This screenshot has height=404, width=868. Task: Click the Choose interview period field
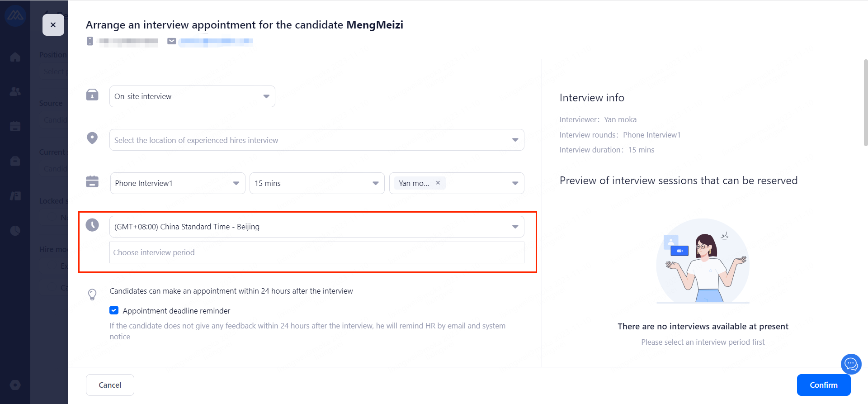tap(316, 252)
